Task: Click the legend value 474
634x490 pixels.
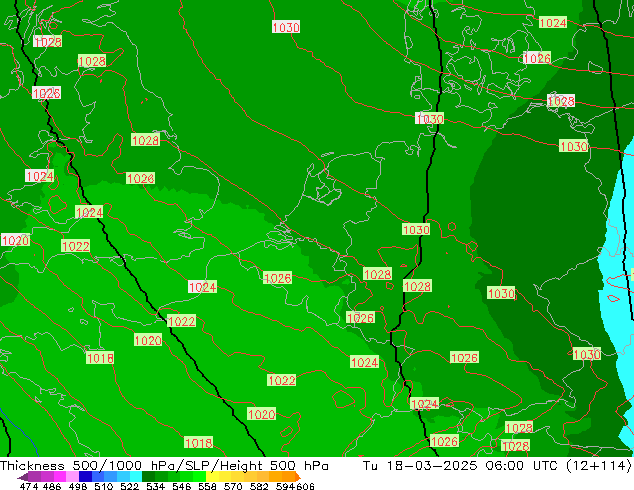Action: click(x=29, y=486)
